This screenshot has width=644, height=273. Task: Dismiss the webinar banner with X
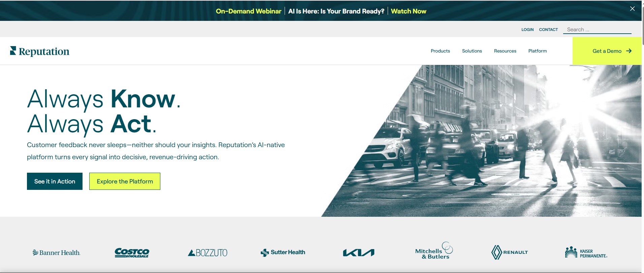[632, 9]
